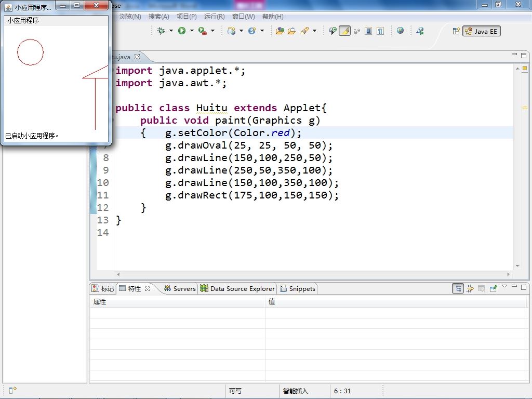Viewport: 532px width, 399px height.
Task: Click the 6 : 31 cursor position field
Action: [343, 391]
